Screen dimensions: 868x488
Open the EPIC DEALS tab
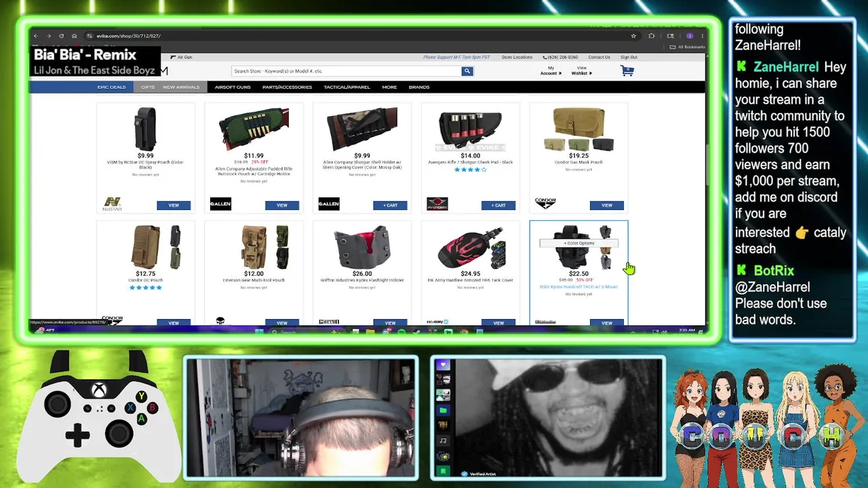111,87
